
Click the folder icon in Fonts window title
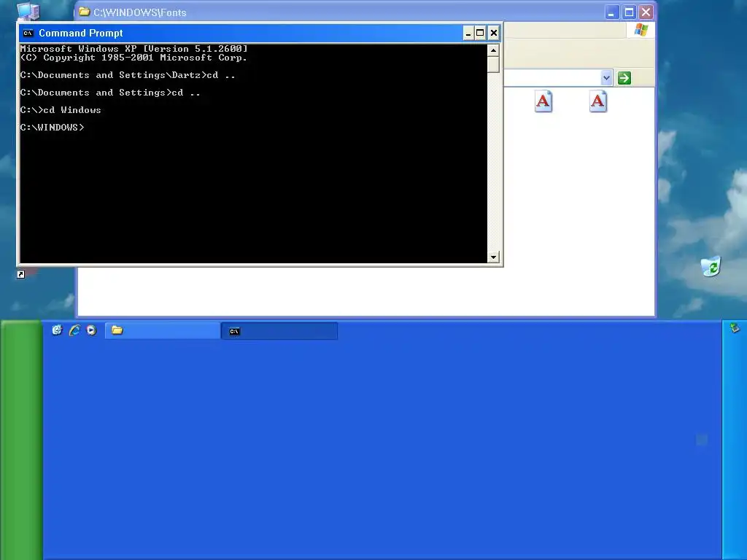click(85, 12)
